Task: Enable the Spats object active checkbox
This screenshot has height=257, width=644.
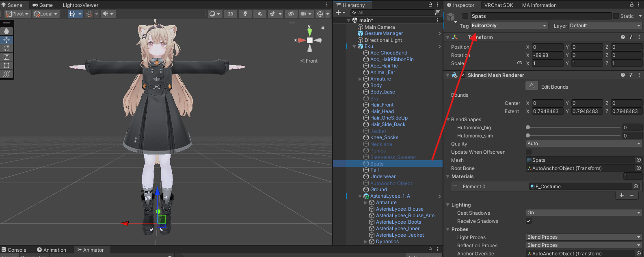Action: [465, 16]
